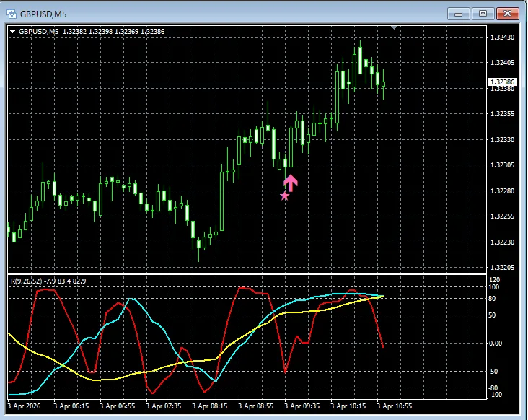The image size is (528, 420).
Task: Click indicator scale value -50
Action: (493, 372)
